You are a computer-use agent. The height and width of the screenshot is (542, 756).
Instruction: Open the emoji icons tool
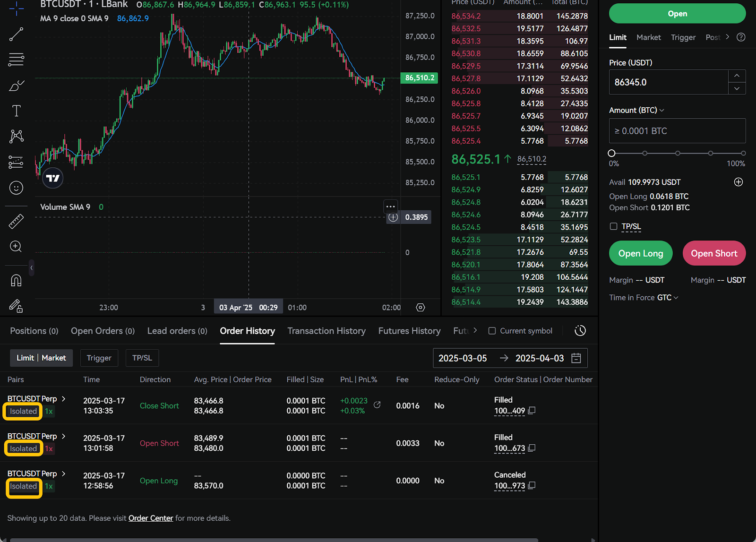16,188
